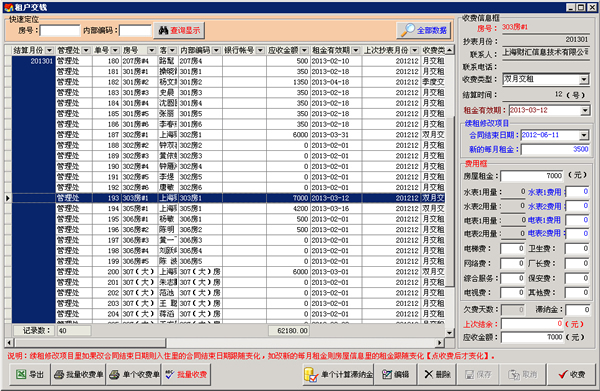
Task: Click the 其他费 input field
Action: pos(577,292)
